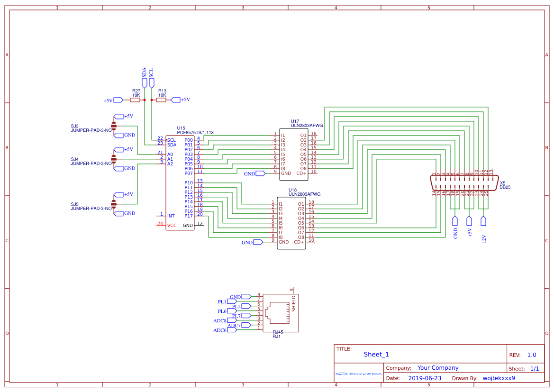This screenshot has height=392, width=554.
Task: Toggle the SJ5 jumper pad
Action: coord(113,205)
